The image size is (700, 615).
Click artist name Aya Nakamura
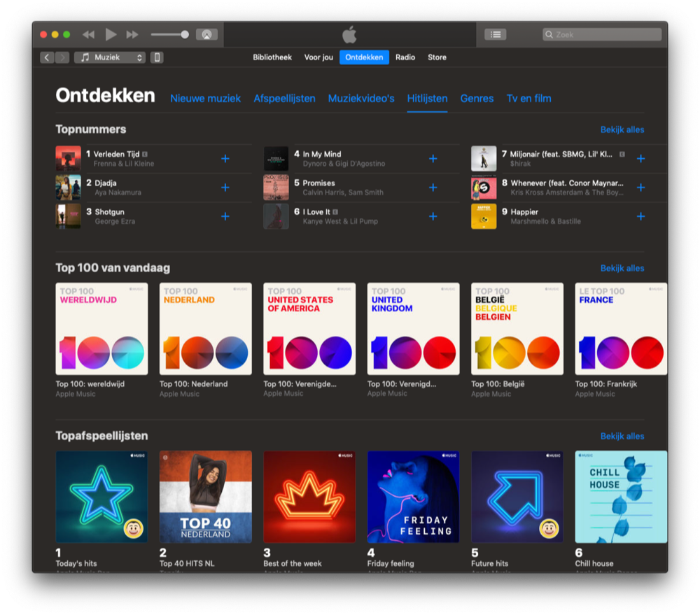(118, 193)
